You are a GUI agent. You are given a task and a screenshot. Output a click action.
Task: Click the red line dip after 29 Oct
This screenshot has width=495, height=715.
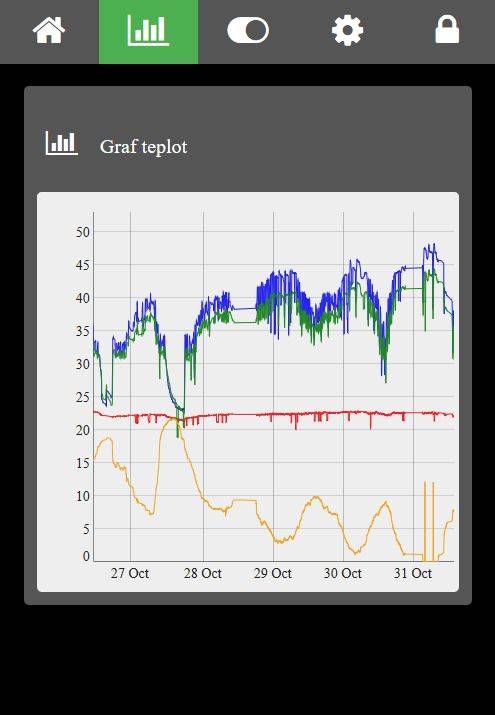[x=296, y=424]
